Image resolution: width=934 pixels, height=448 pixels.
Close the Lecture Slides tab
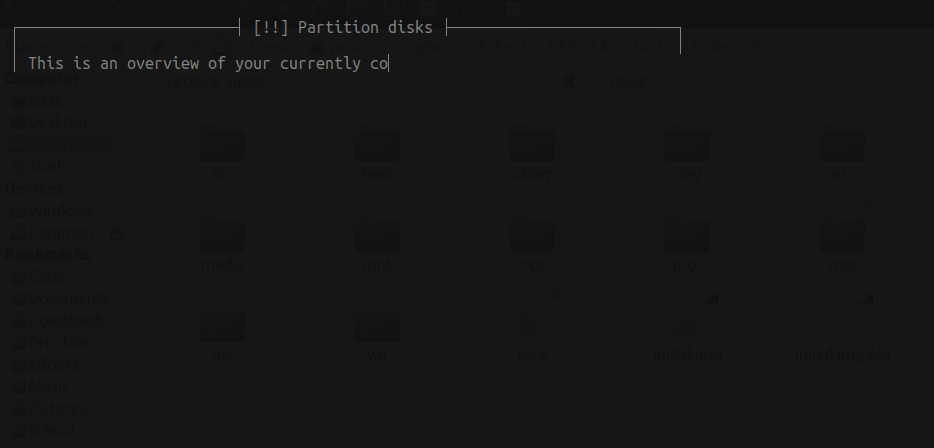[x=569, y=82]
